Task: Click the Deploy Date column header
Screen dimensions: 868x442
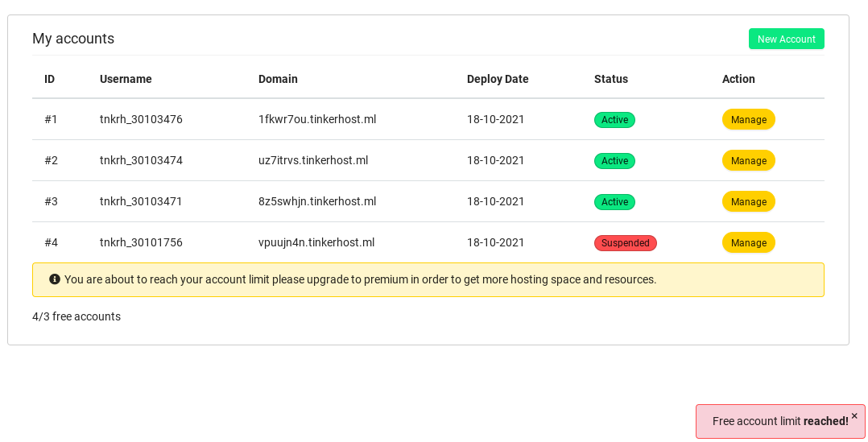Action: (x=498, y=79)
